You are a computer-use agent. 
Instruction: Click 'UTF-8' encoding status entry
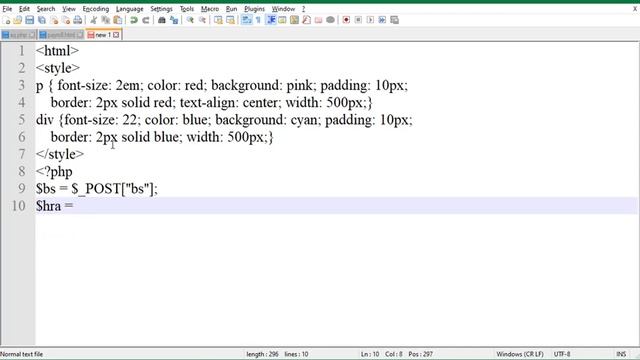pos(562,354)
